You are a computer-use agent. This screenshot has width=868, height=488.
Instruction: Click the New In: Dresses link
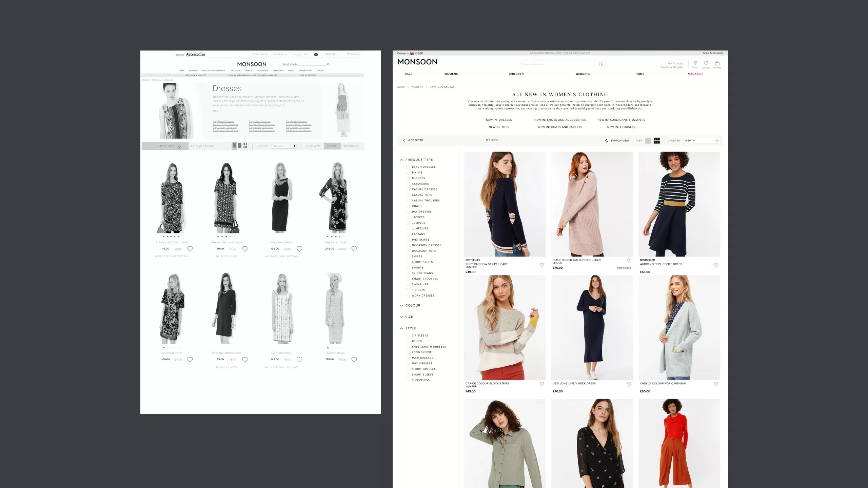point(499,120)
